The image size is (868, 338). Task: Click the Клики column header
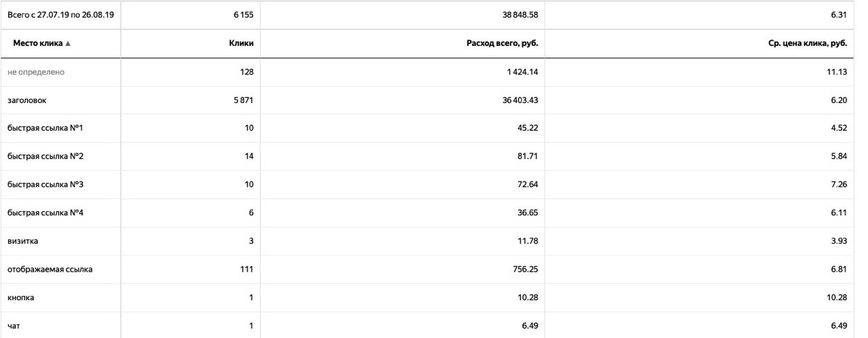click(241, 43)
